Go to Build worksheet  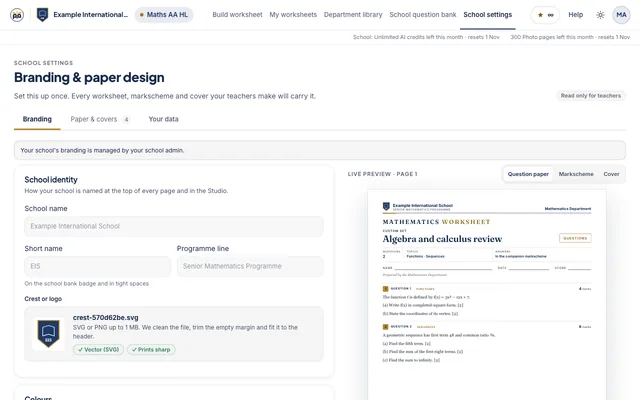click(237, 15)
